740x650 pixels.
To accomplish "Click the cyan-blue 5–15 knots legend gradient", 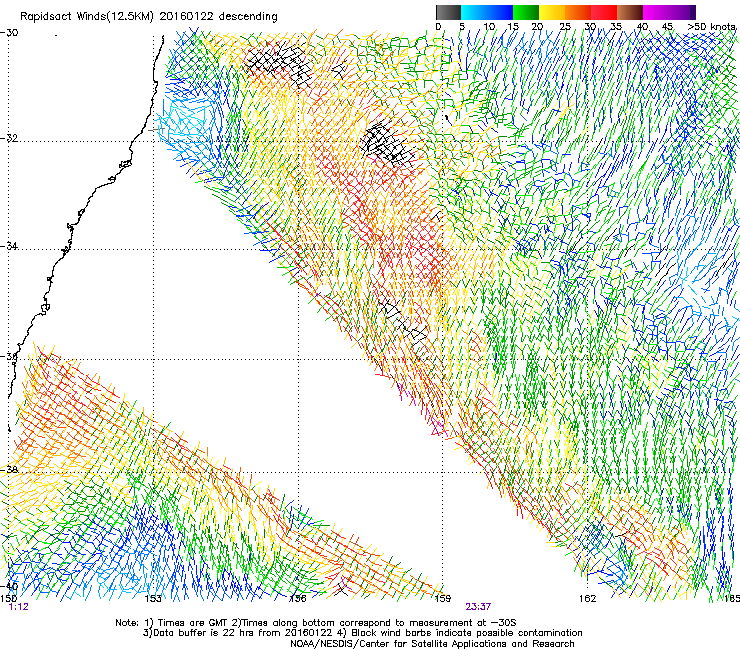I will point(487,12).
